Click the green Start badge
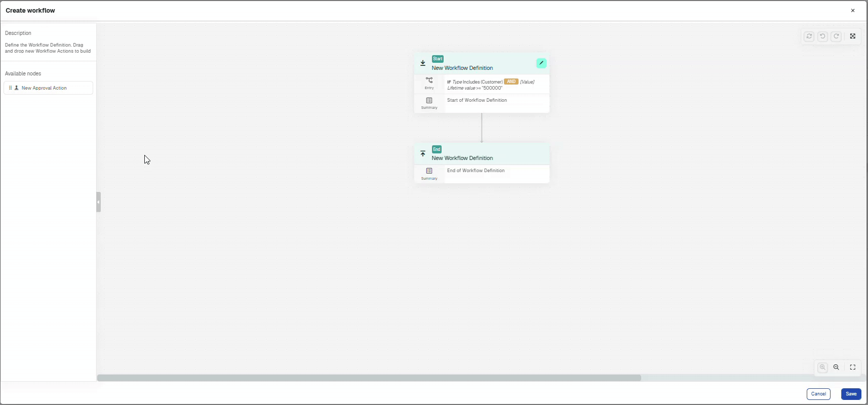The height and width of the screenshot is (405, 868). click(438, 59)
